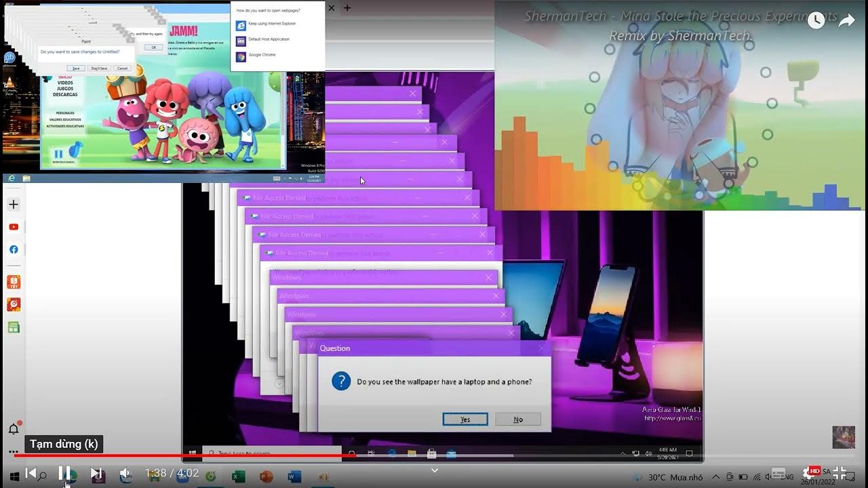Open the JUEGOS menu on the Jamm page
This screenshot has width=868, height=488.
tap(65, 88)
